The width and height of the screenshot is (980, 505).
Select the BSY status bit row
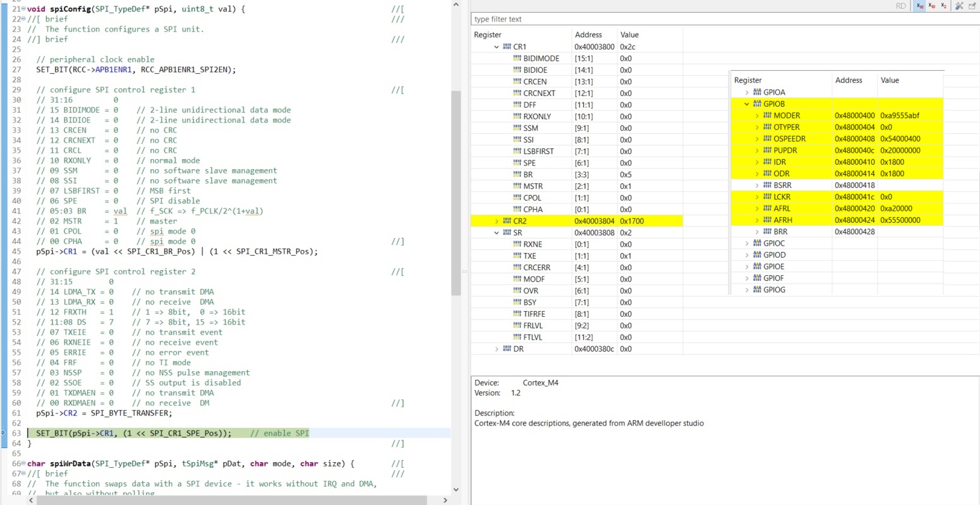click(576, 302)
